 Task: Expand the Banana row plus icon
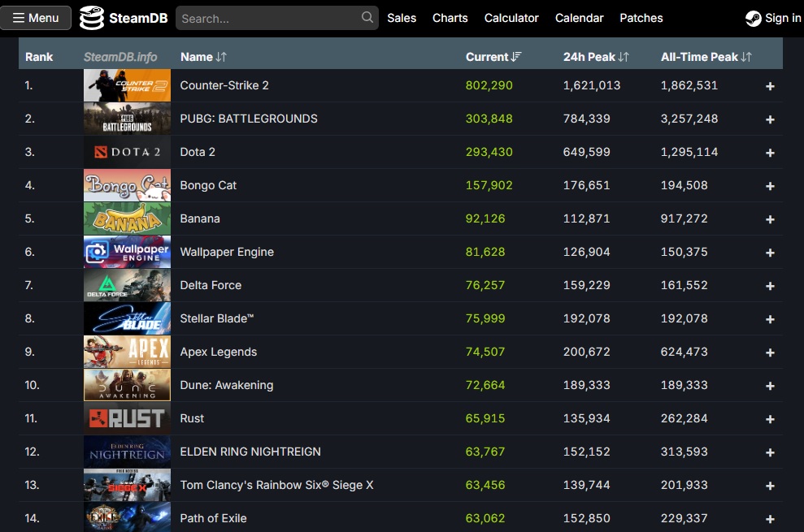click(x=770, y=219)
